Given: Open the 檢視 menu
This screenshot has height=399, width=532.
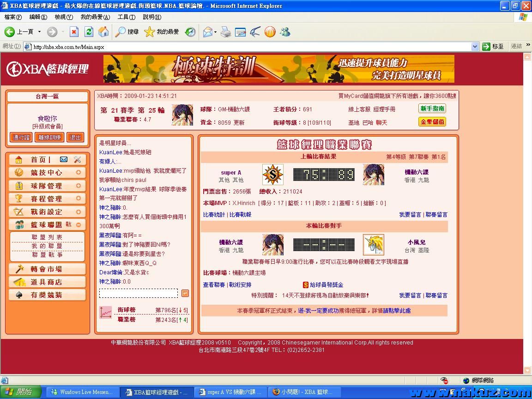Looking at the screenshot, I should tap(64, 17).
